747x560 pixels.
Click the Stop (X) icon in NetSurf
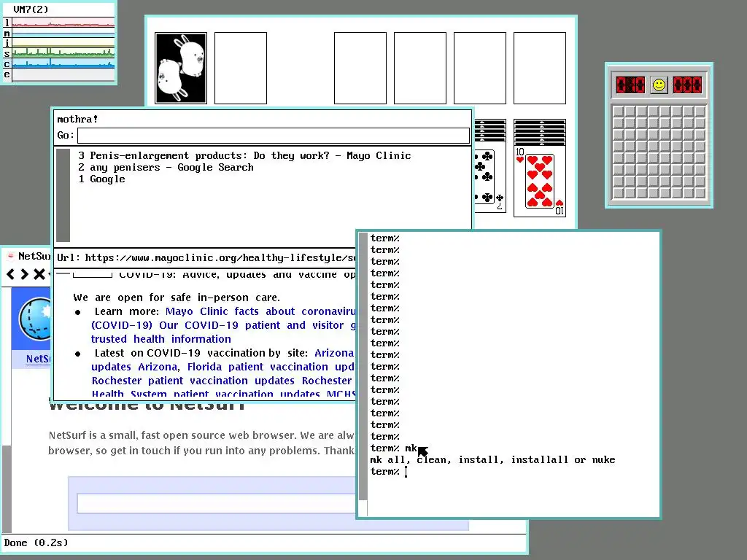coord(39,274)
